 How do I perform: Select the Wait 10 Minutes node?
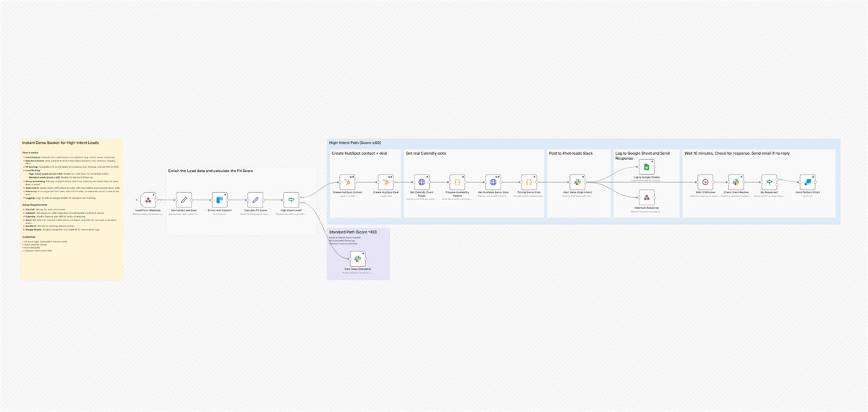(x=705, y=182)
